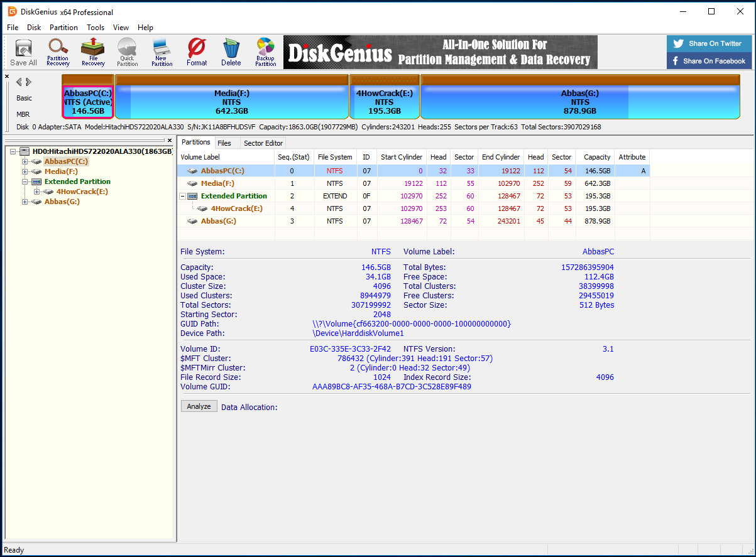Click the Share On Twitter button
The width and height of the screenshot is (756, 557).
tap(709, 43)
